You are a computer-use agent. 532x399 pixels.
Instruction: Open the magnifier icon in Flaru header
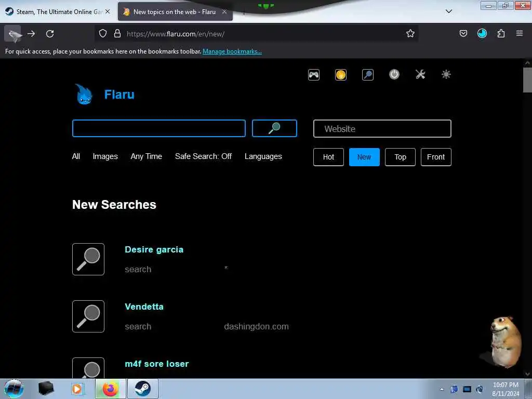(368, 75)
